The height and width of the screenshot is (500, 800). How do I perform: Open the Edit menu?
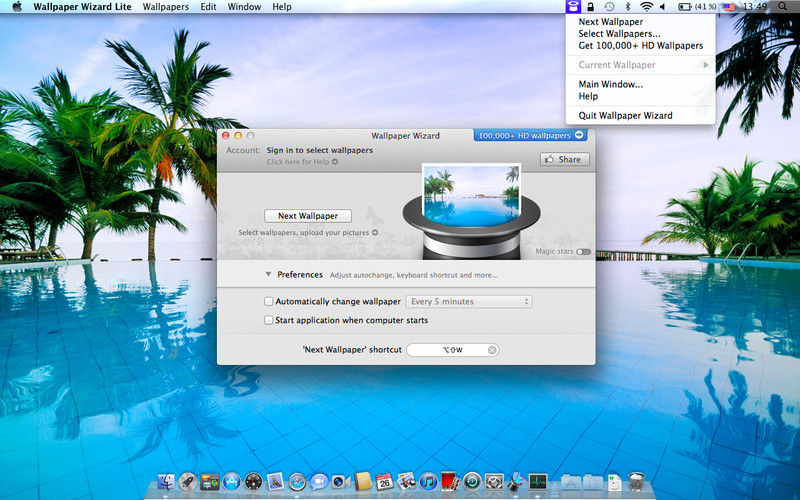pyautogui.click(x=208, y=7)
